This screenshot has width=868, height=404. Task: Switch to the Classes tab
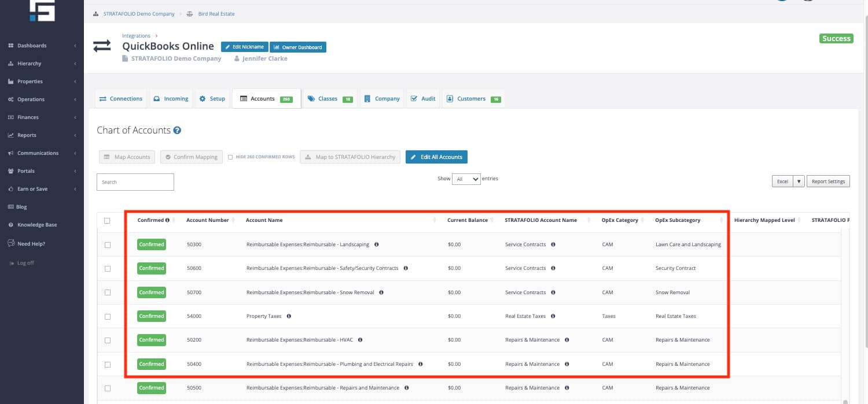tap(330, 99)
